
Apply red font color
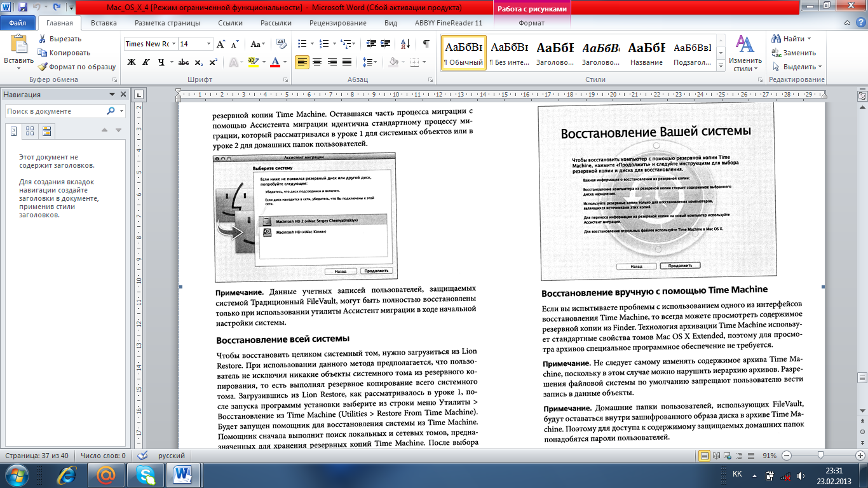[x=275, y=62]
